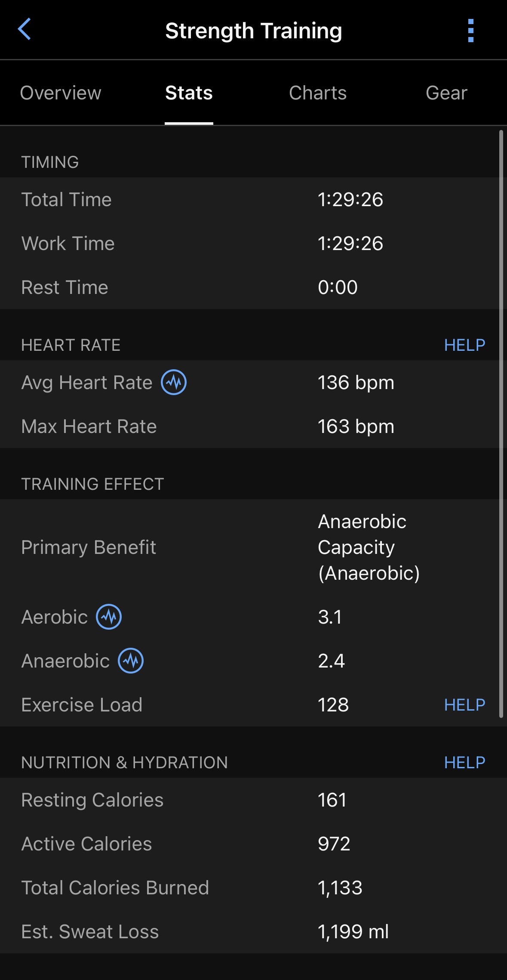The height and width of the screenshot is (980, 507).
Task: Switch to the Overview tab
Action: pos(61,93)
